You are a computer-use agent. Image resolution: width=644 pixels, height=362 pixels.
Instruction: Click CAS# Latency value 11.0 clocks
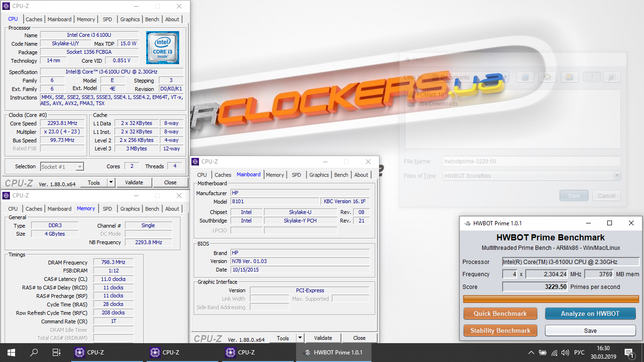113,279
